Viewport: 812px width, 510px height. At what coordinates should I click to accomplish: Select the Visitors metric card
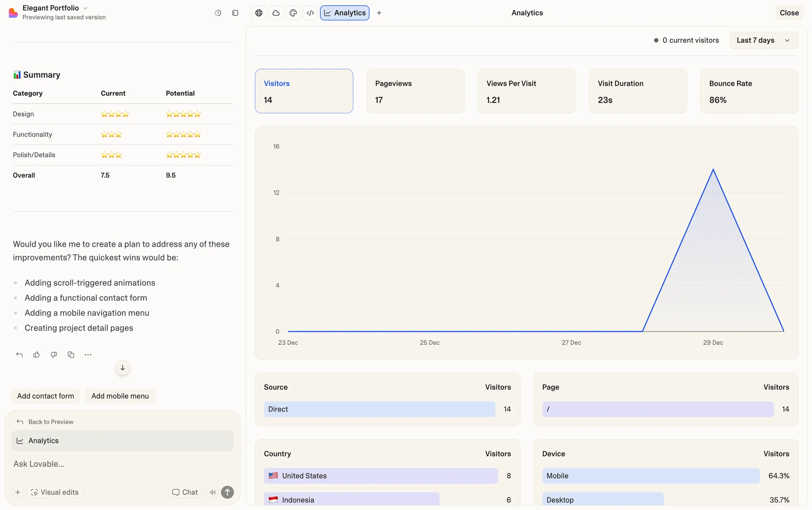pyautogui.click(x=304, y=91)
